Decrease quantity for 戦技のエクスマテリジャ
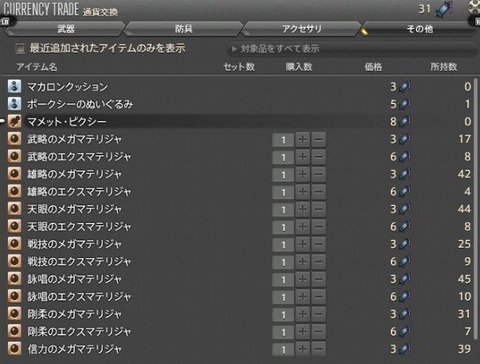The width and height of the screenshot is (480, 364). [319, 262]
